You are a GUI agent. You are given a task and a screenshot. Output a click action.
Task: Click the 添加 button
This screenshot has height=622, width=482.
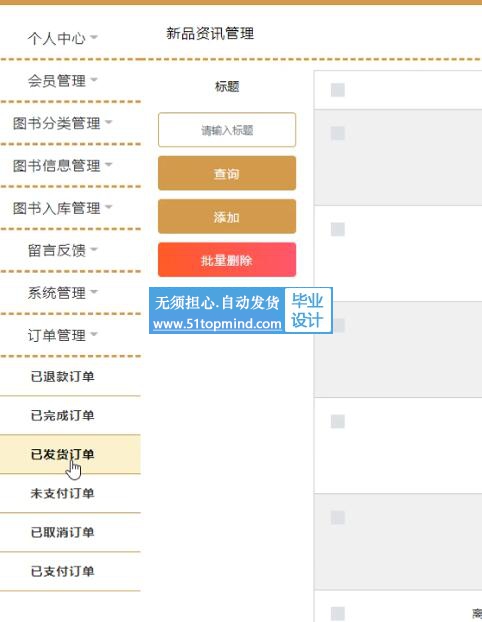point(227,217)
